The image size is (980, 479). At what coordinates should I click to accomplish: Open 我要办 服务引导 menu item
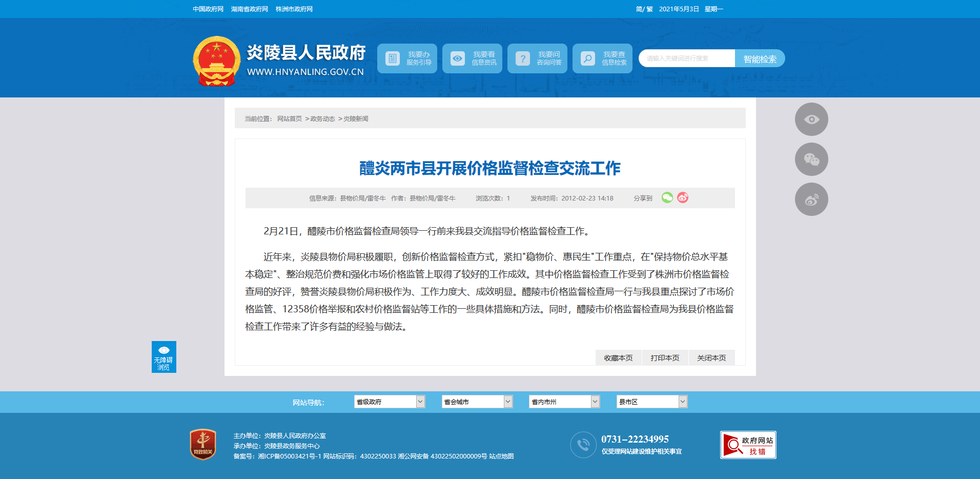(x=407, y=58)
